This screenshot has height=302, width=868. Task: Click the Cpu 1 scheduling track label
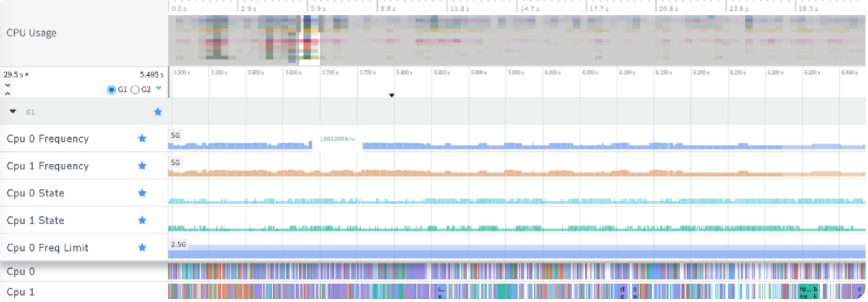[20, 292]
